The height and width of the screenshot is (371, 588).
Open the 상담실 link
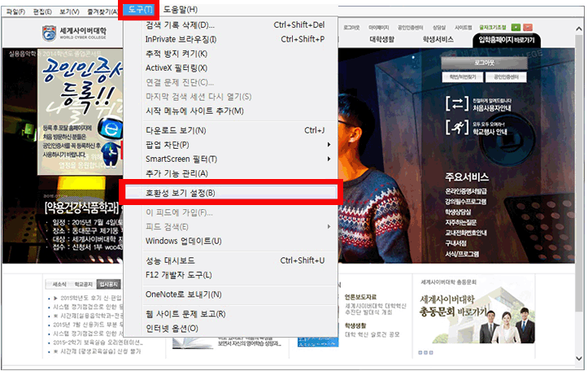[x=439, y=28]
